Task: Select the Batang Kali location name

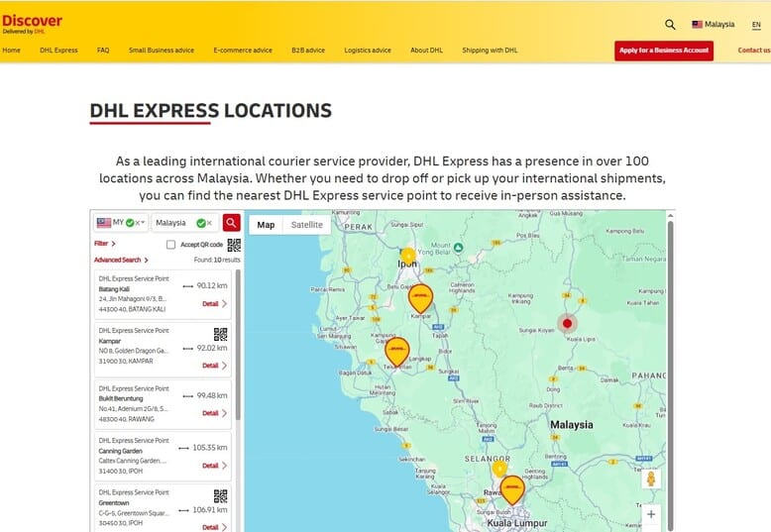Action: tap(114, 289)
